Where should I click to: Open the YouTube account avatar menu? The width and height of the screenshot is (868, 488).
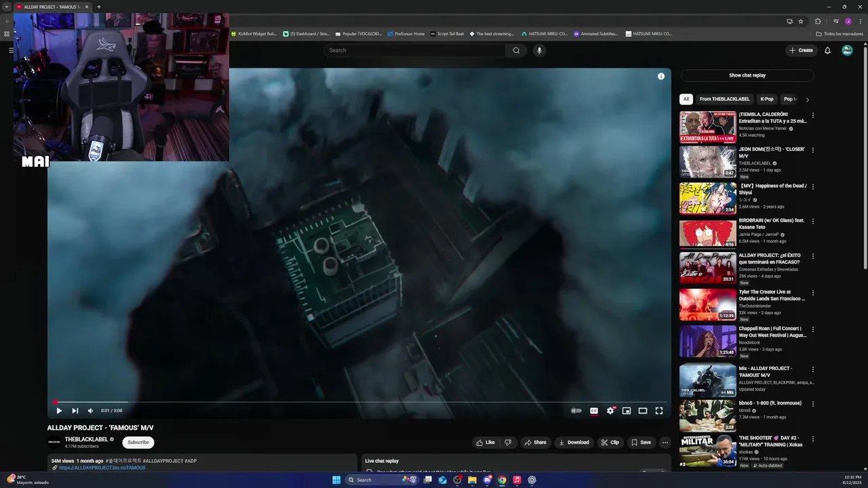click(x=847, y=50)
